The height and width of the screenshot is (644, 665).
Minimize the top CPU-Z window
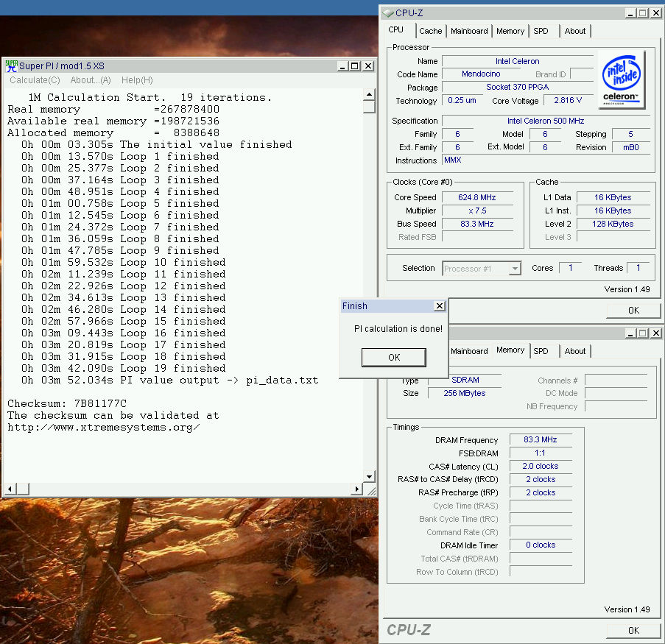coord(630,13)
